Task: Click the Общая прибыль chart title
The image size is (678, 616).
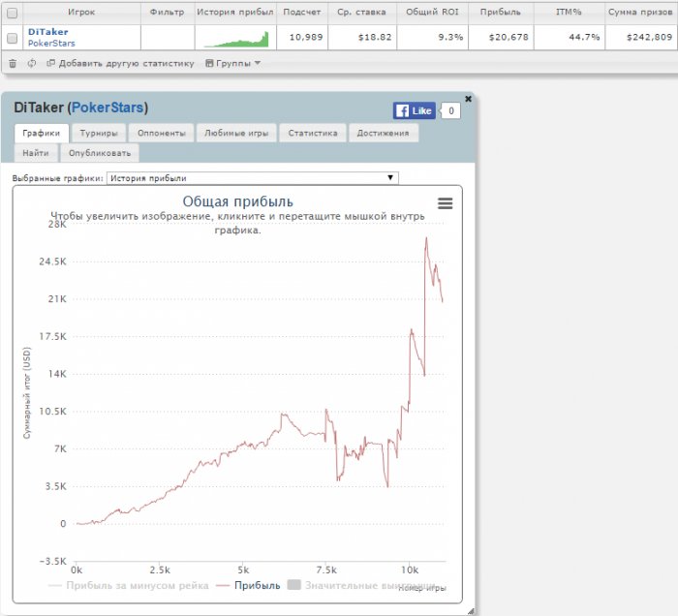Action: [238, 201]
